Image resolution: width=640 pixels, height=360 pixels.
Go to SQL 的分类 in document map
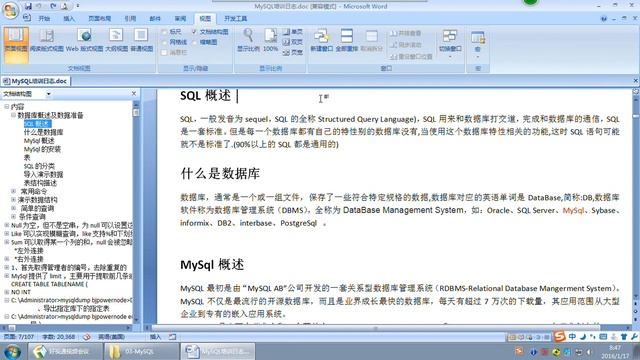(39, 166)
